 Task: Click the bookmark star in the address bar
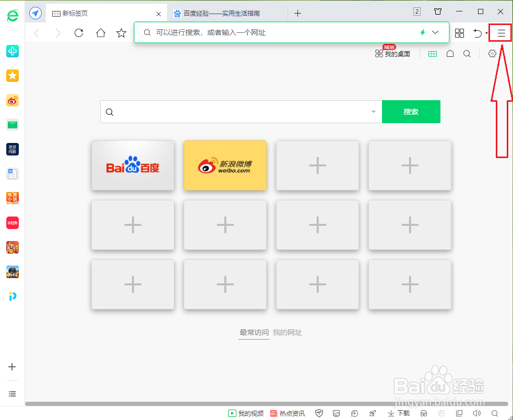pos(121,32)
